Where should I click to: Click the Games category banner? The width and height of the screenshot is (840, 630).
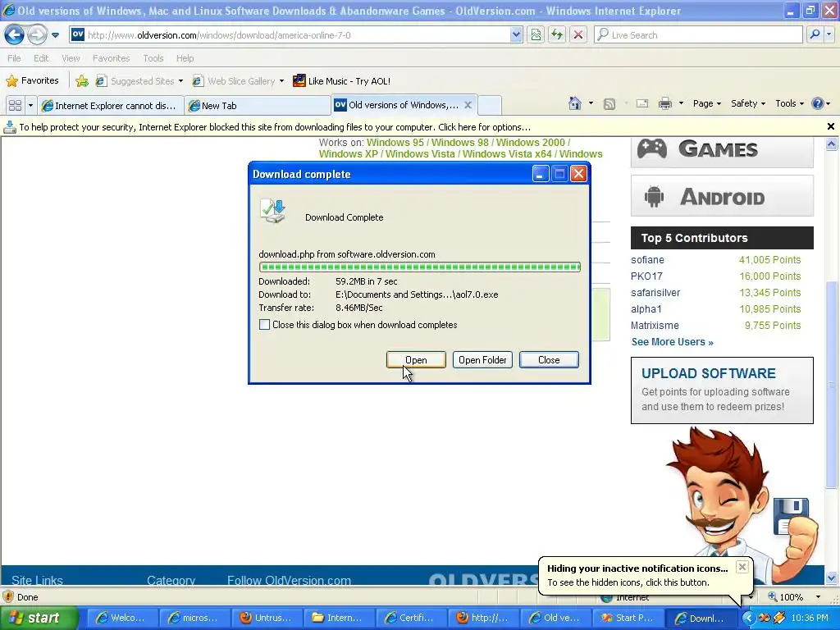pyautogui.click(x=722, y=150)
